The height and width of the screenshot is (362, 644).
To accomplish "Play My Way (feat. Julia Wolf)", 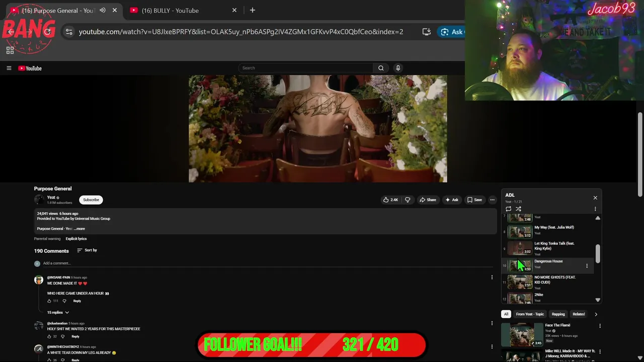I will point(547,231).
